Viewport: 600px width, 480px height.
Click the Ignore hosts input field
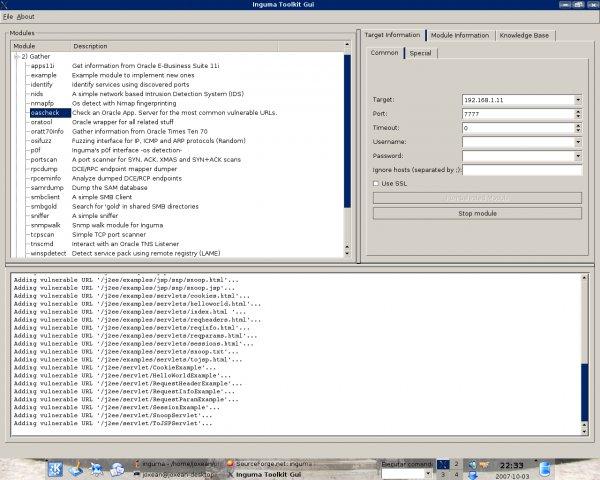tap(524, 170)
